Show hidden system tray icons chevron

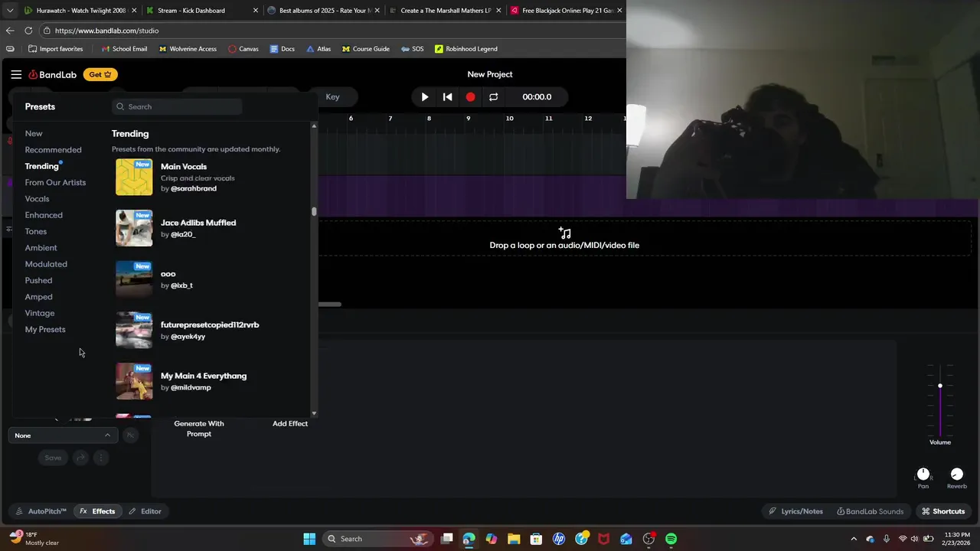[x=854, y=539]
